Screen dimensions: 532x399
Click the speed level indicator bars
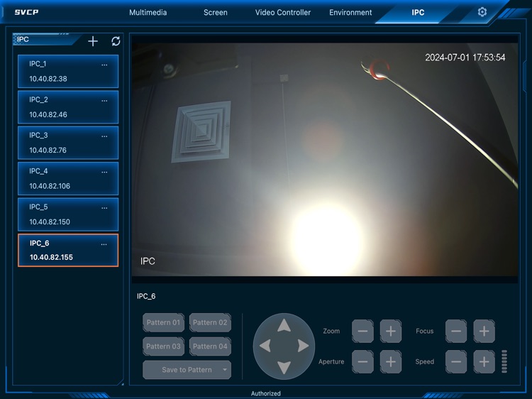504,361
